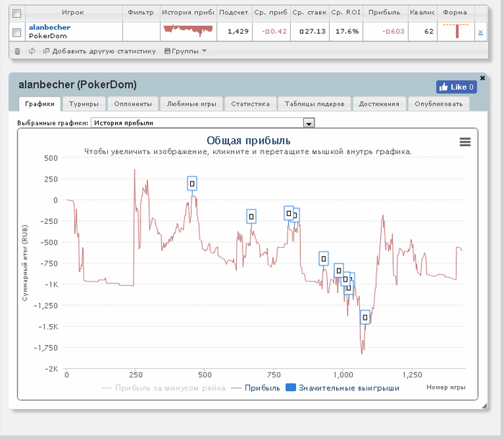504x440 pixels.
Task: Click the Форма column header
Action: tap(455, 12)
